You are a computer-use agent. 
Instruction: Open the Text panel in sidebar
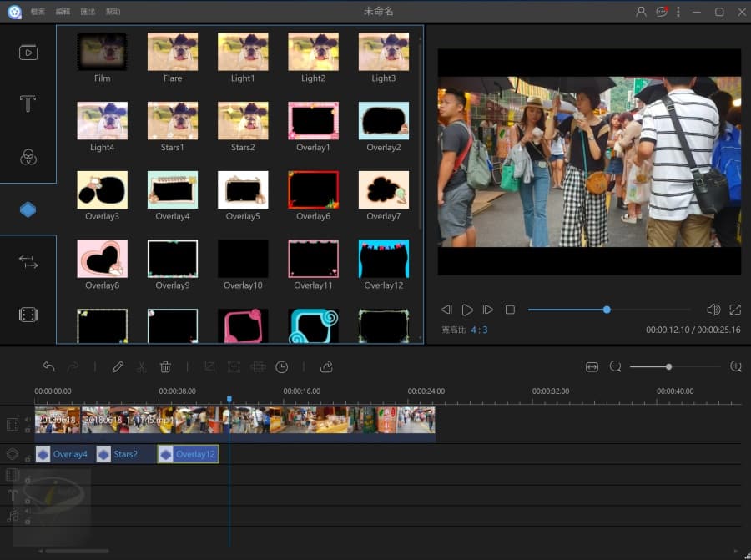[x=28, y=104]
